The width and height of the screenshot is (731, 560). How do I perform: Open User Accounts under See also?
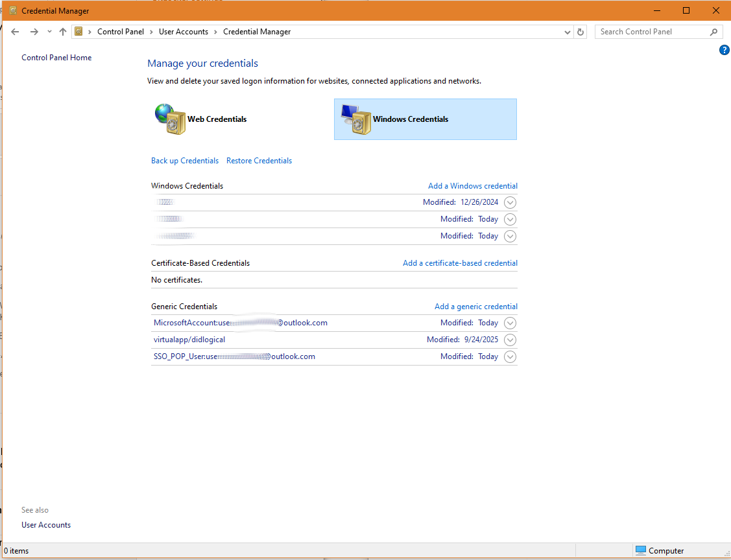point(46,524)
